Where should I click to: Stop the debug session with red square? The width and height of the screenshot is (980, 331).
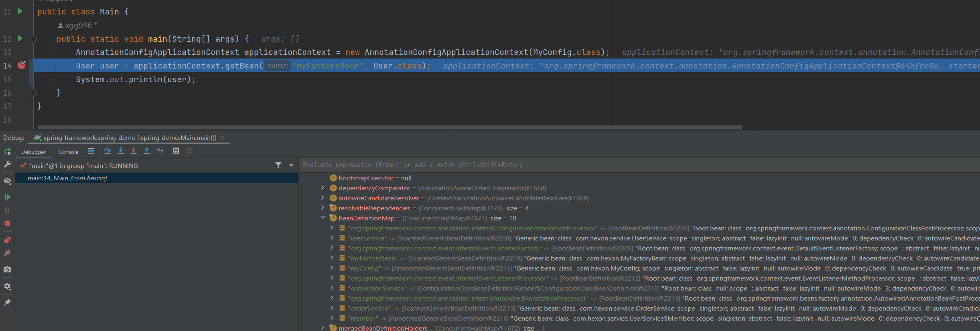click(x=7, y=223)
